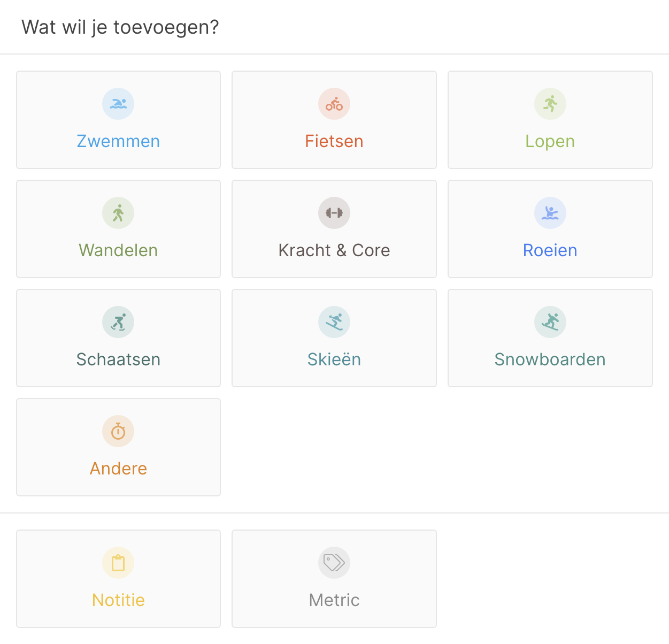This screenshot has height=644, width=669.
Task: Select the clipboard icon for Notitie
Action: tap(118, 563)
